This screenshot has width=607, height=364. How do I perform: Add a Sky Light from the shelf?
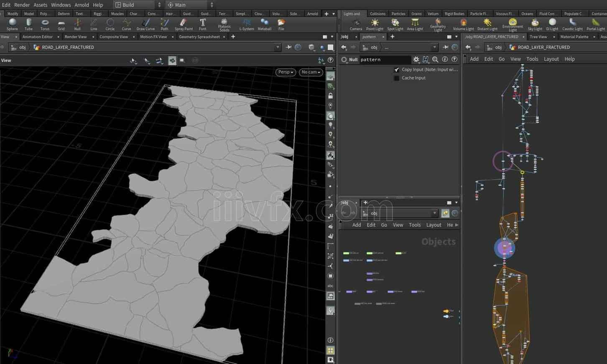535,25
